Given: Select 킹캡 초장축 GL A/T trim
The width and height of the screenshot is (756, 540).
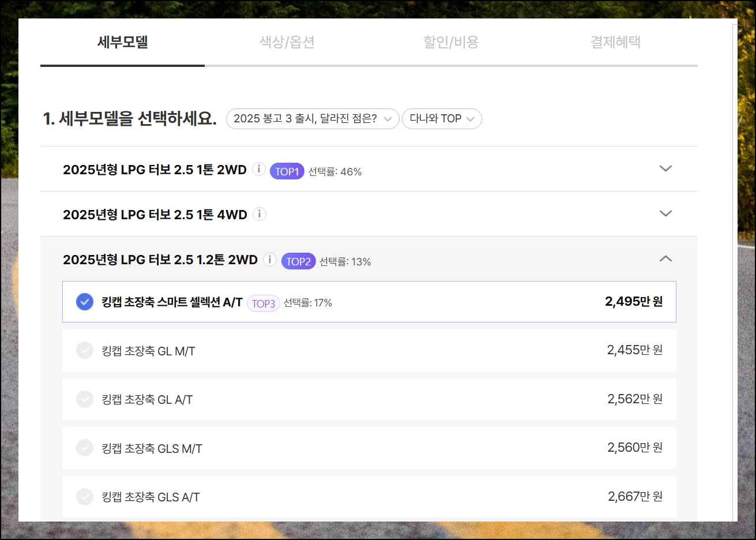Looking at the screenshot, I should 369,399.
